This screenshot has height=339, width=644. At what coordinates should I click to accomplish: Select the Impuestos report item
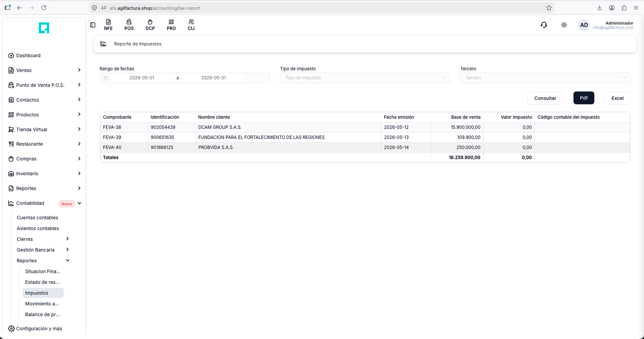coord(43,293)
